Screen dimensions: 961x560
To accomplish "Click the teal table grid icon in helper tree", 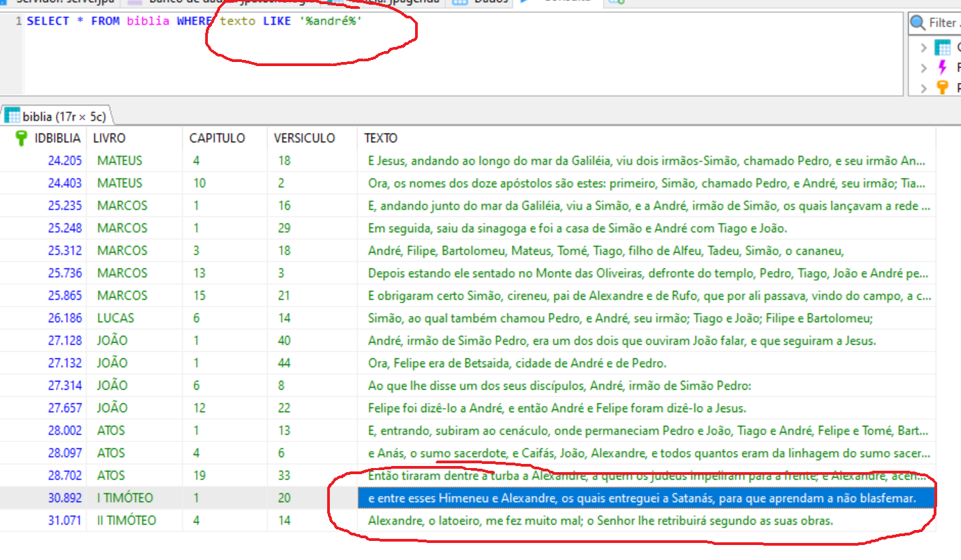I will (943, 48).
